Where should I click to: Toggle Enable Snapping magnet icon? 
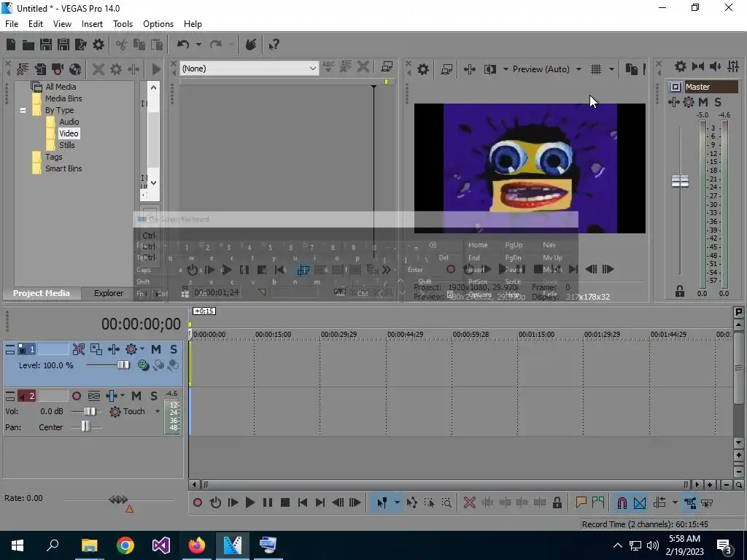pyautogui.click(x=622, y=502)
